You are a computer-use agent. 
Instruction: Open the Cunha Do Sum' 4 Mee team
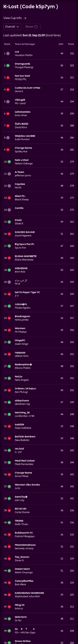(28, 90)
